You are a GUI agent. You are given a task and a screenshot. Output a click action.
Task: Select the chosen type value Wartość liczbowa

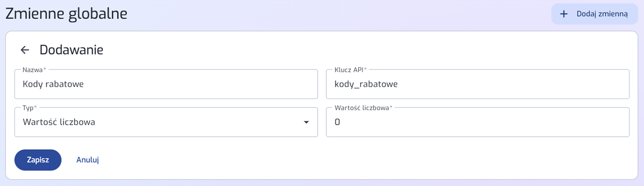coord(59,122)
